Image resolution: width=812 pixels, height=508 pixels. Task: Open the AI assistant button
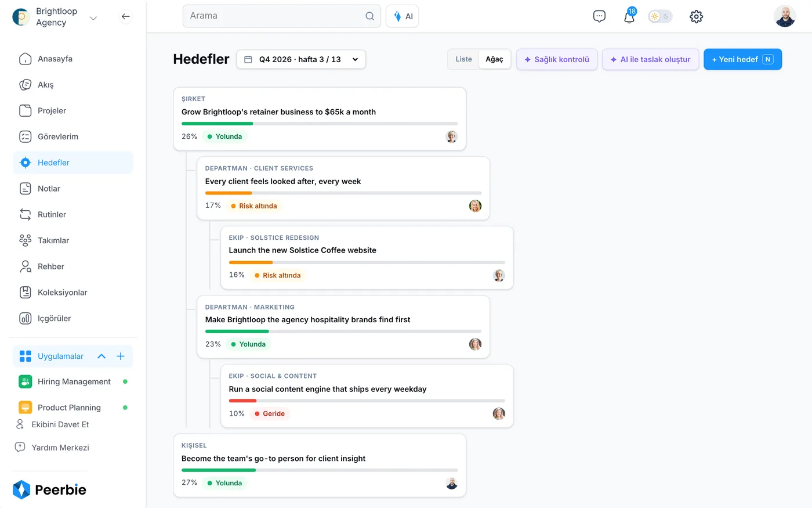[x=403, y=16]
